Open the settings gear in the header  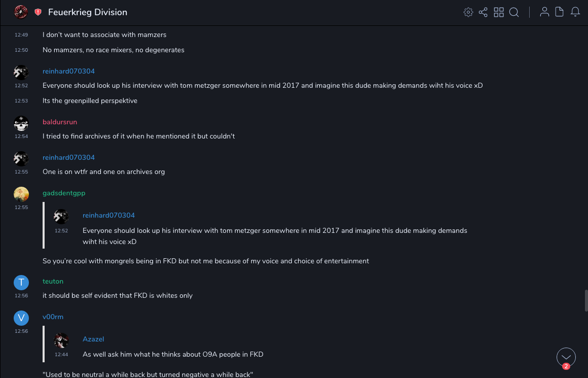tap(468, 12)
